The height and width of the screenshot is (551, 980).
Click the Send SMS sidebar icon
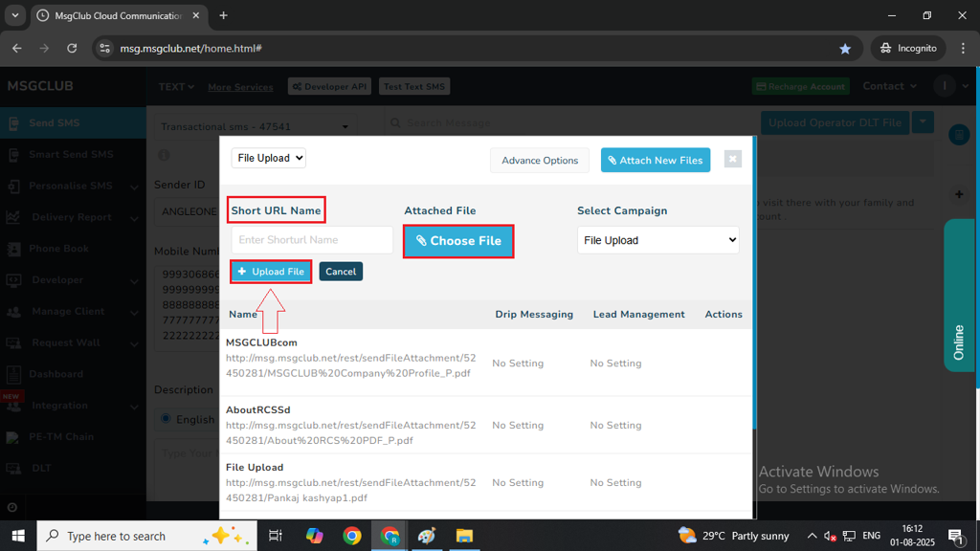point(13,123)
